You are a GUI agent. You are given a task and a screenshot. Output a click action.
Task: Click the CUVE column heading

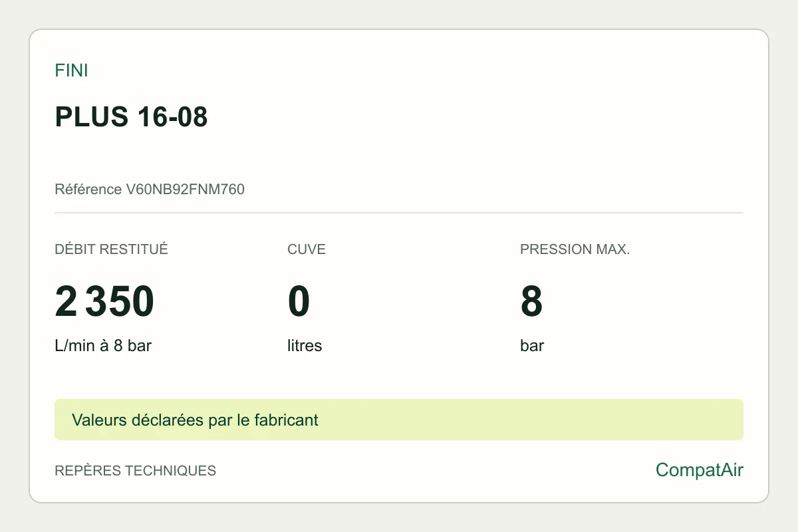tap(307, 249)
